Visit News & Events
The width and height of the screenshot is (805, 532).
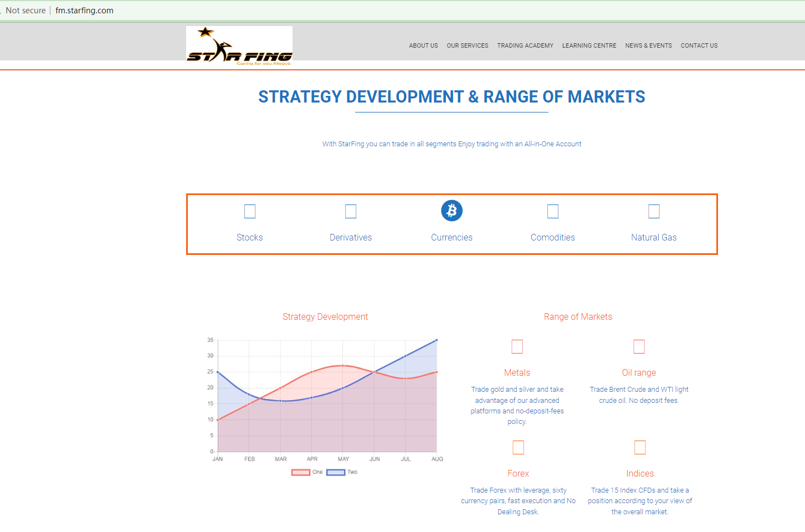[x=648, y=45]
